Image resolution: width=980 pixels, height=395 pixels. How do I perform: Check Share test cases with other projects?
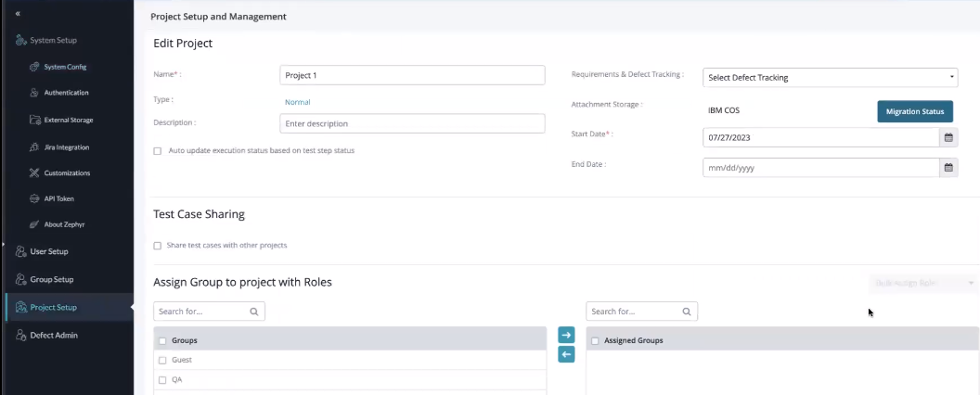point(158,246)
